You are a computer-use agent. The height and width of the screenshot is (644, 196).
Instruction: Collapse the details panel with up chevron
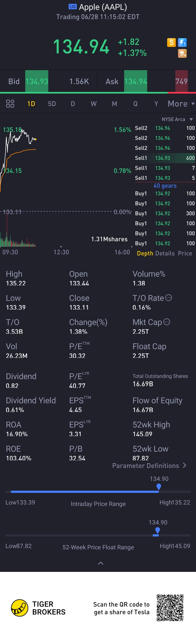tap(101, 563)
